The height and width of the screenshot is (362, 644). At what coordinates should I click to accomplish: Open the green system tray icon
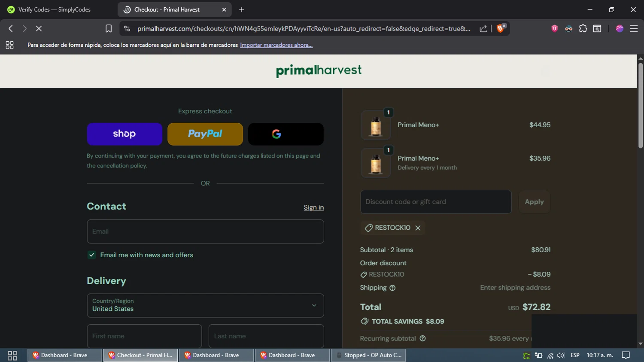[526, 356]
